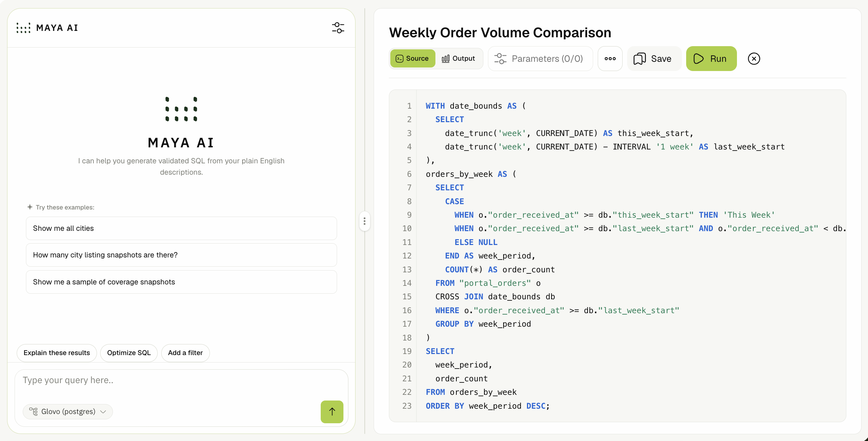868x441 pixels.
Task: Run the SQL query
Action: (711, 59)
